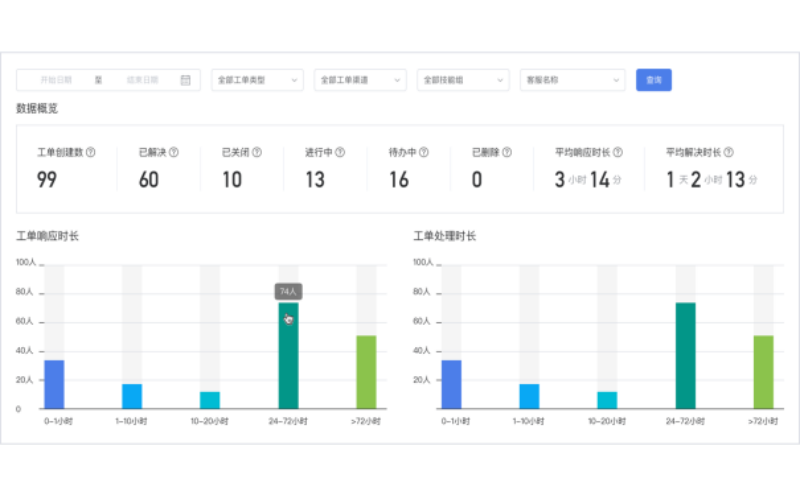Image resolution: width=800 pixels, height=495 pixels.
Task: Click help icon beside 平均解决时长
Action: 728,153
